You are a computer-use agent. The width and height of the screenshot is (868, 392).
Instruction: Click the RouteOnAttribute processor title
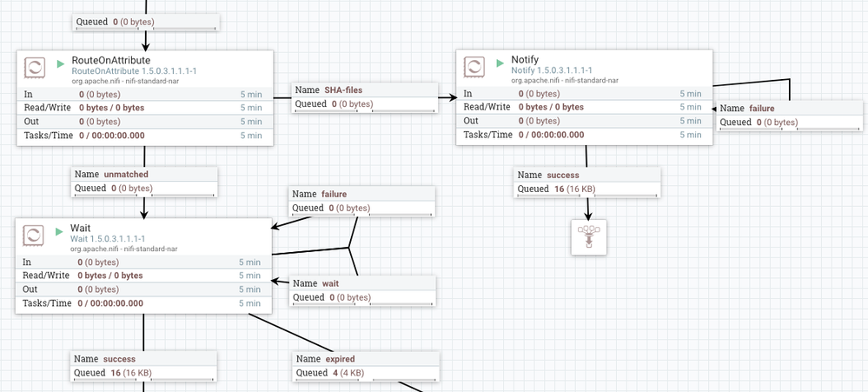[x=111, y=60]
